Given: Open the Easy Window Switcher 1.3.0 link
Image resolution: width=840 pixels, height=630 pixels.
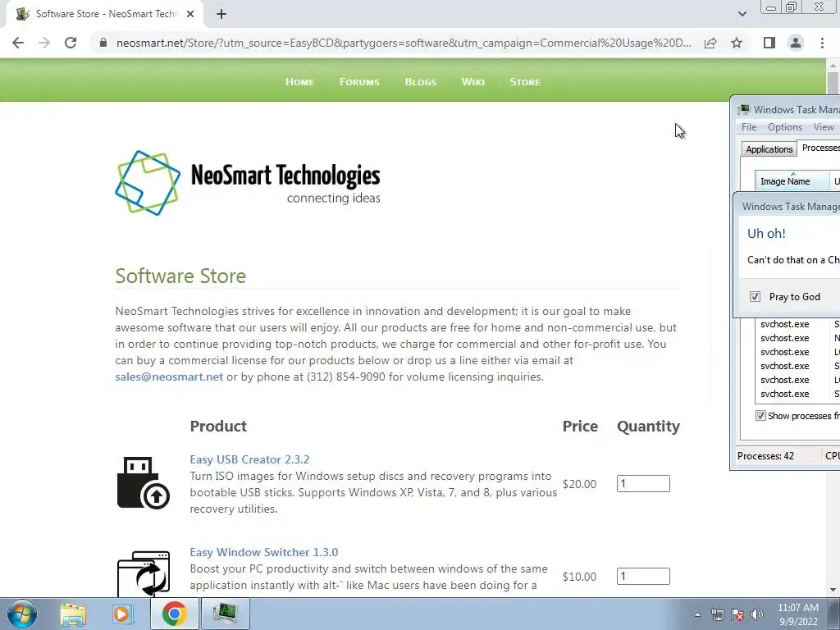Looking at the screenshot, I should (x=264, y=552).
